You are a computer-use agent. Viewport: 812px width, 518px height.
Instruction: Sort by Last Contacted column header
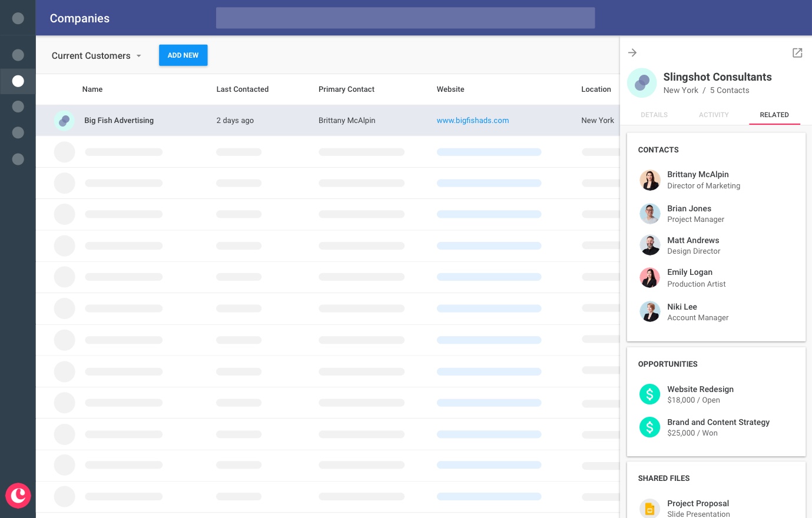(242, 89)
